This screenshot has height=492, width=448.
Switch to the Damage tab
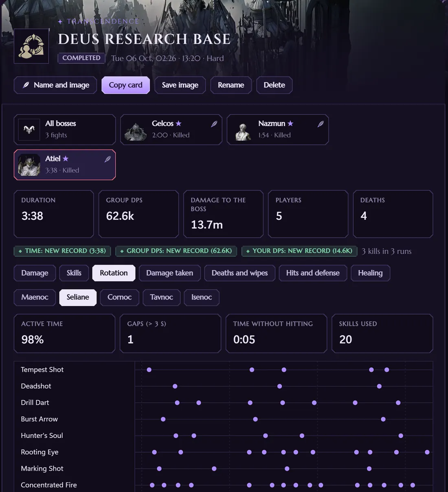pyautogui.click(x=35, y=273)
